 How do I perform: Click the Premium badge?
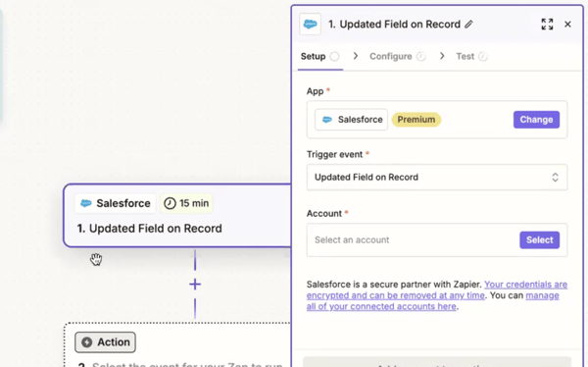pos(416,120)
